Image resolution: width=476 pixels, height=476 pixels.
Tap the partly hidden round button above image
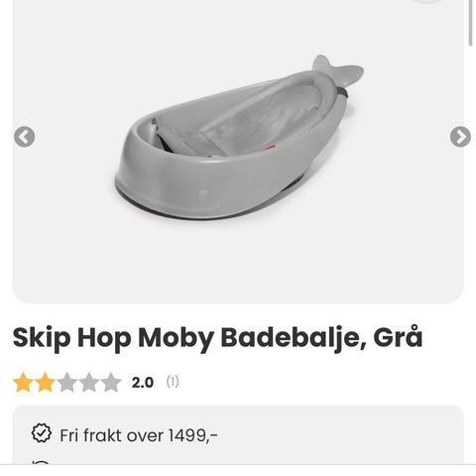coord(426,1)
